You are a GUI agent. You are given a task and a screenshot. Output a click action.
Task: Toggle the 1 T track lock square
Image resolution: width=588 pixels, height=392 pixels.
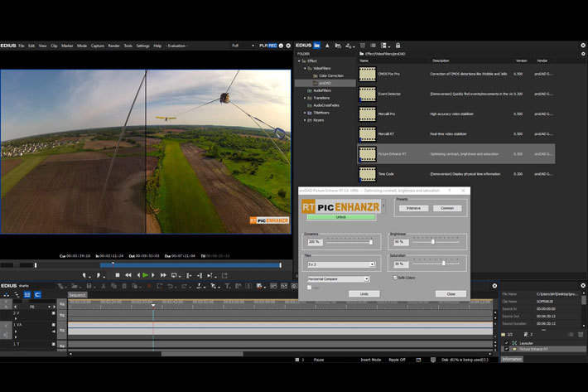tap(53, 344)
